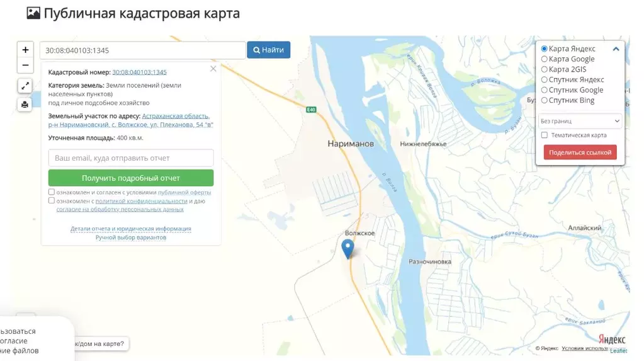The height and width of the screenshot is (361, 644).
Task: Click the Leaflet attribution link
Action: click(x=618, y=351)
